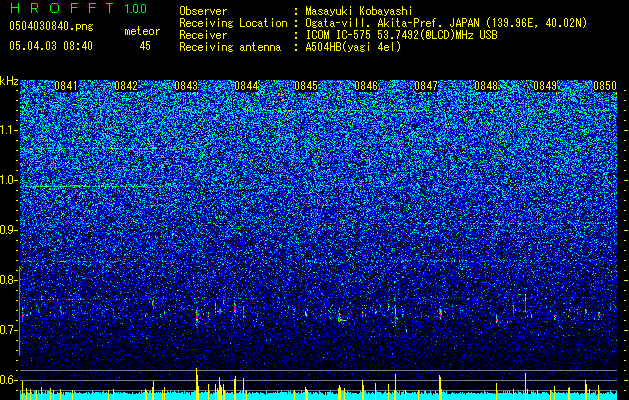This screenshot has height=400, width=629.
Task: Click the Receiver label
Action: (x=203, y=35)
